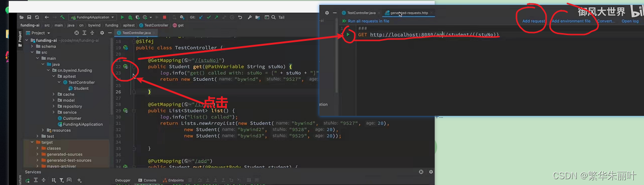
Task: Run FundingAiApplication with the green play icon
Action: coord(122,18)
